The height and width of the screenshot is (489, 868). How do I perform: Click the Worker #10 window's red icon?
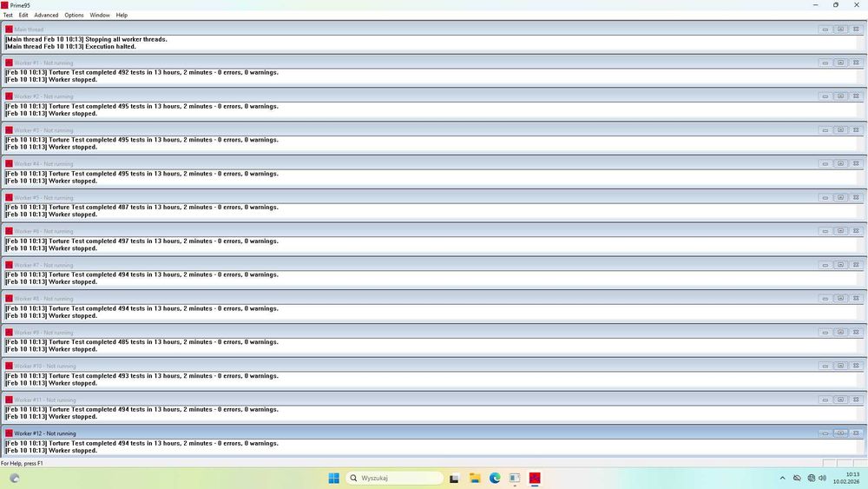[9, 366]
